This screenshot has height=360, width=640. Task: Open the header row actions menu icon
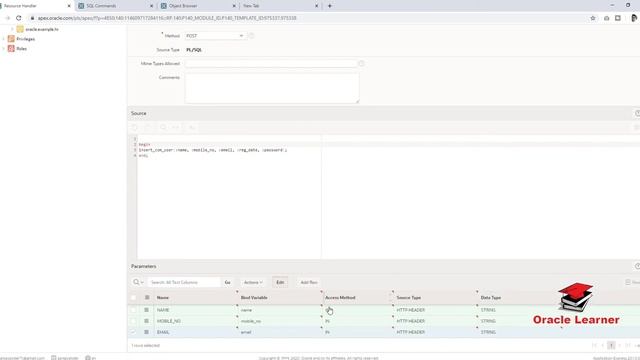pos(147,298)
